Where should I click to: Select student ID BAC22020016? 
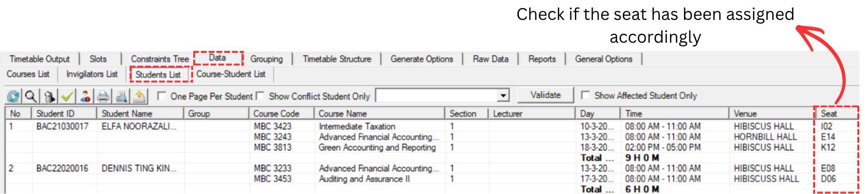pyautogui.click(x=63, y=169)
